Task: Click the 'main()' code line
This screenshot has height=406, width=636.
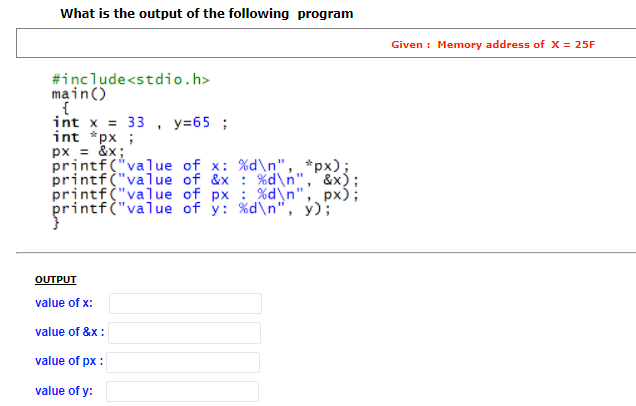Action: (79, 94)
